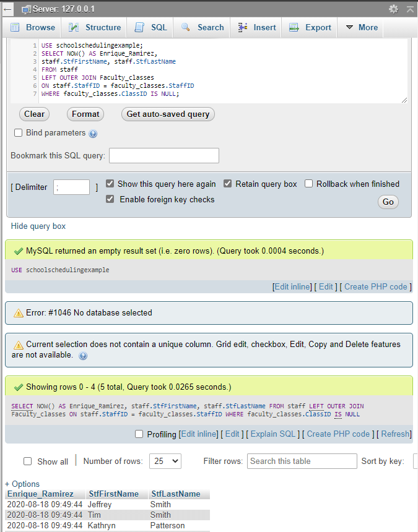Click the Delimiter input field
Image resolution: width=418 pixels, height=532 pixels.
[71, 187]
